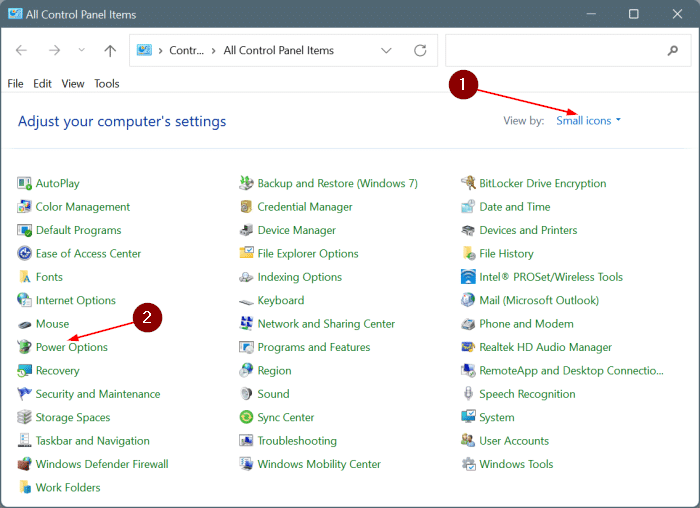Click the Internet Options globe icon

click(x=24, y=300)
